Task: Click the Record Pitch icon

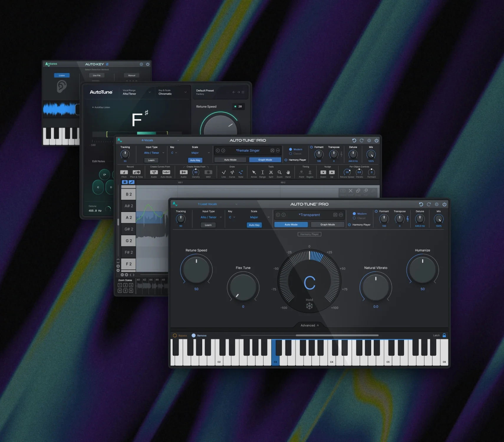Action: pos(124,172)
